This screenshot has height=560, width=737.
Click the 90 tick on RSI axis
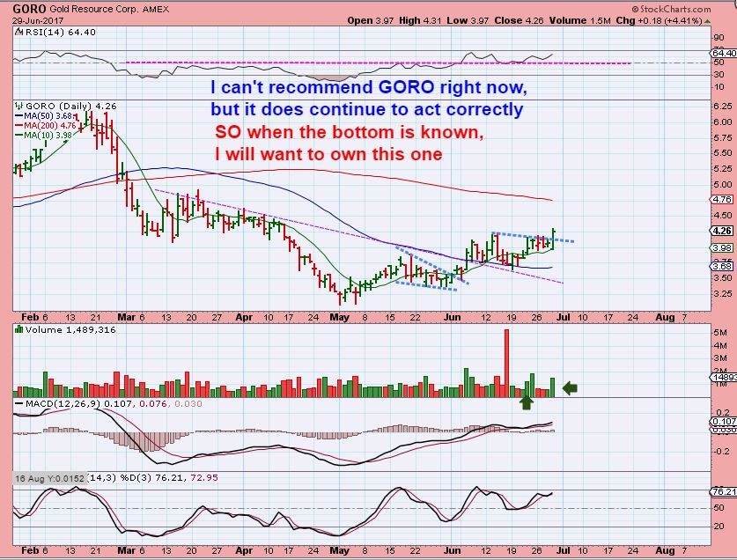click(719, 38)
